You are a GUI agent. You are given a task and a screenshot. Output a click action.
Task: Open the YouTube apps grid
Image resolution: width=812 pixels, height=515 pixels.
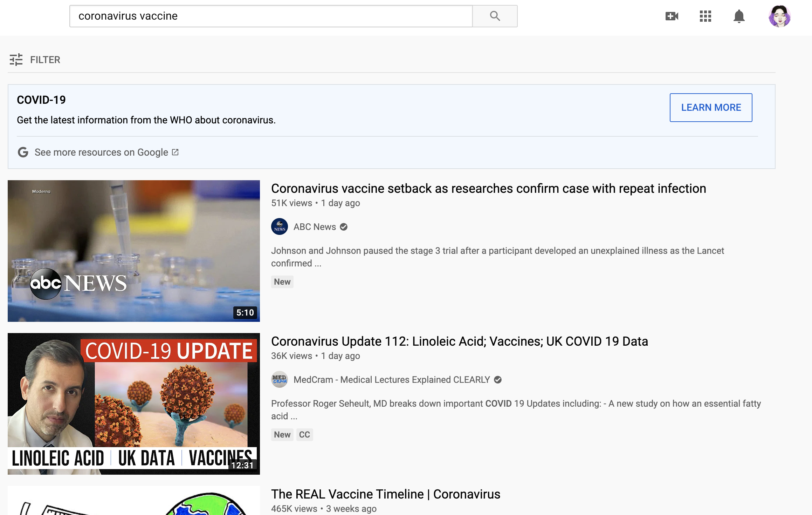pyautogui.click(x=705, y=16)
